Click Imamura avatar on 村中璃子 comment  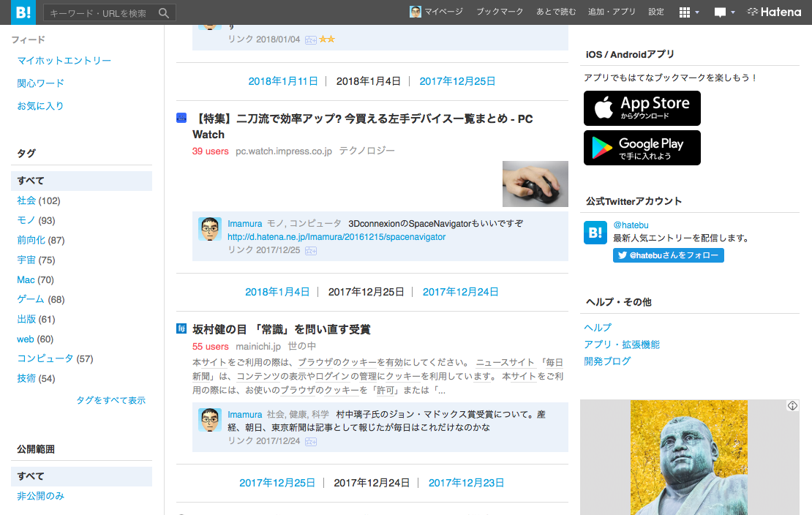click(210, 420)
